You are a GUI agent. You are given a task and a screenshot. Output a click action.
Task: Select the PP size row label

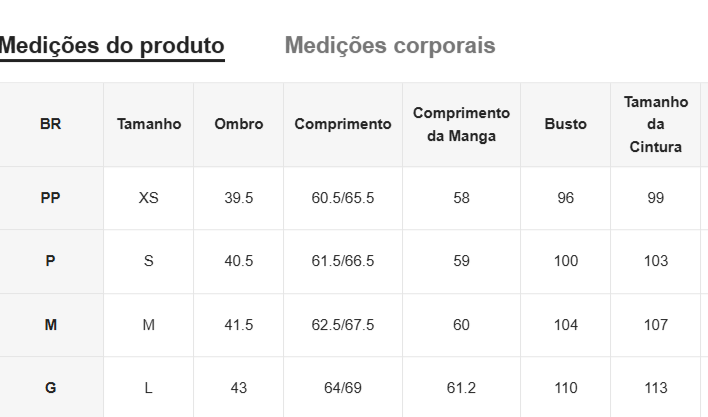pos(51,198)
